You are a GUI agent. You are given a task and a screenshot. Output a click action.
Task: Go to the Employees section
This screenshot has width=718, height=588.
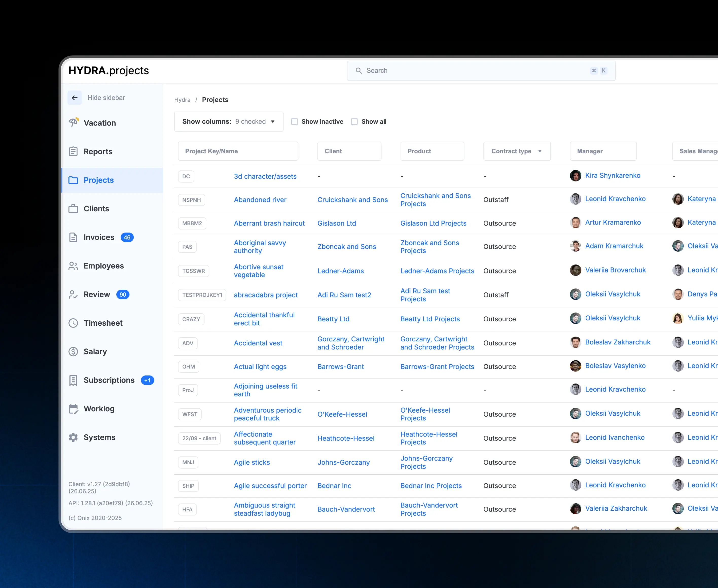click(x=104, y=266)
